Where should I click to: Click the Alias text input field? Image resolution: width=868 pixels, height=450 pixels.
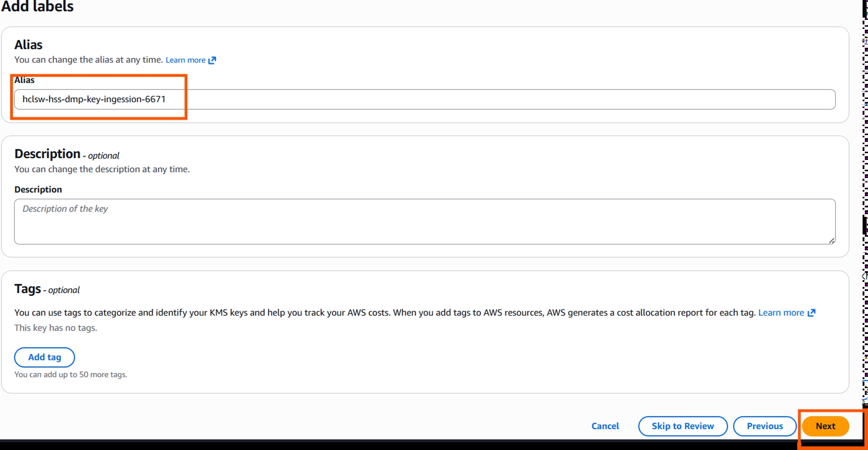pos(425,99)
